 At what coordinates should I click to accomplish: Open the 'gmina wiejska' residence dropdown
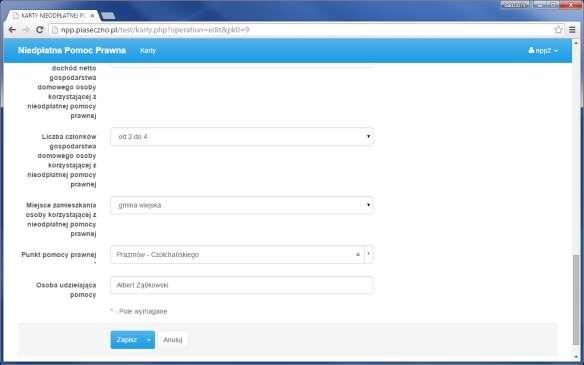point(242,205)
